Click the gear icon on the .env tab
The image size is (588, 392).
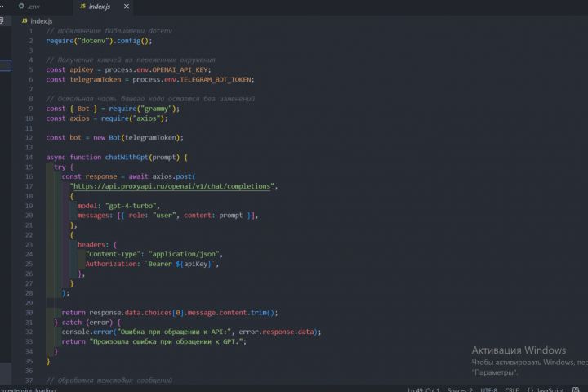tap(21, 6)
